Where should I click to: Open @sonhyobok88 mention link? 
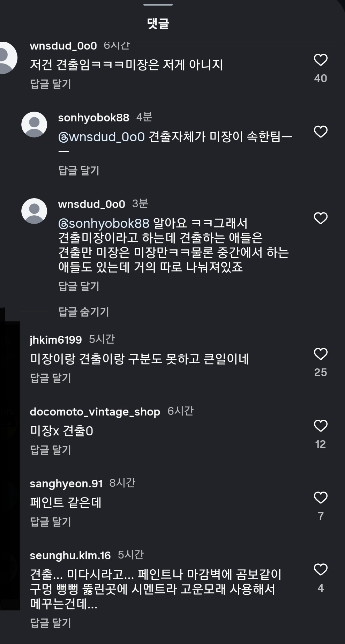click(x=104, y=223)
